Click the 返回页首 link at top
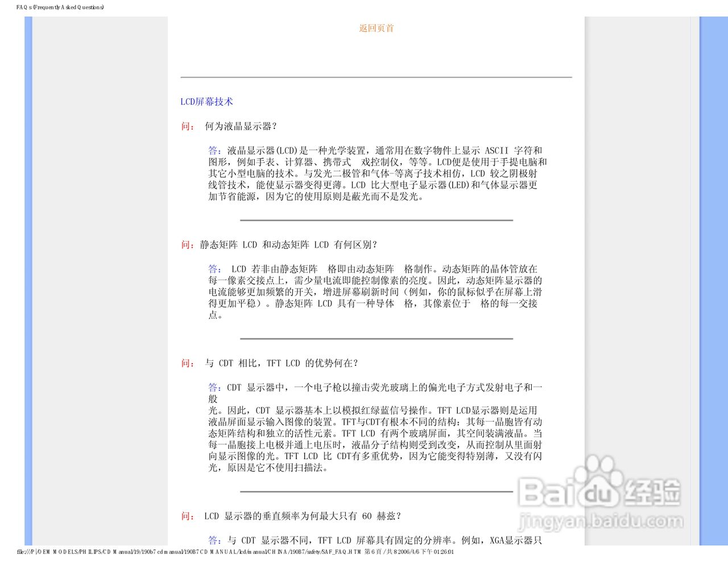Screen dimensions: 728x562 click(376, 28)
